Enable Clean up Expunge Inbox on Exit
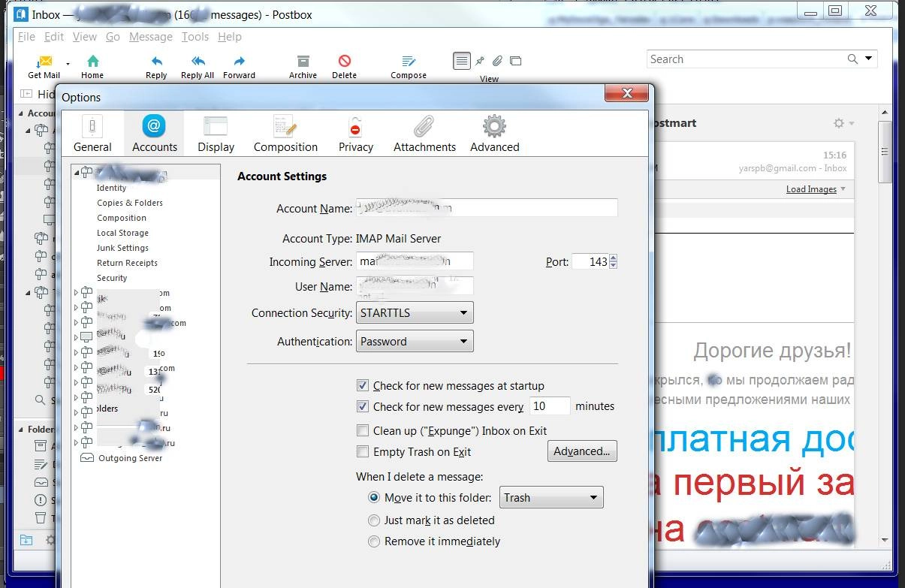Screen dimensions: 905x588 point(362,431)
